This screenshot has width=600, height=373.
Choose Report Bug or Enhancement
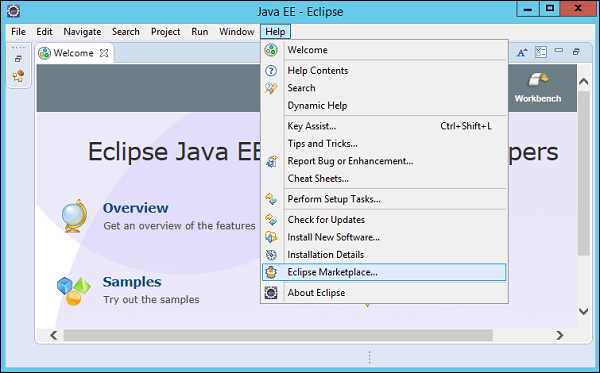[x=384, y=161]
